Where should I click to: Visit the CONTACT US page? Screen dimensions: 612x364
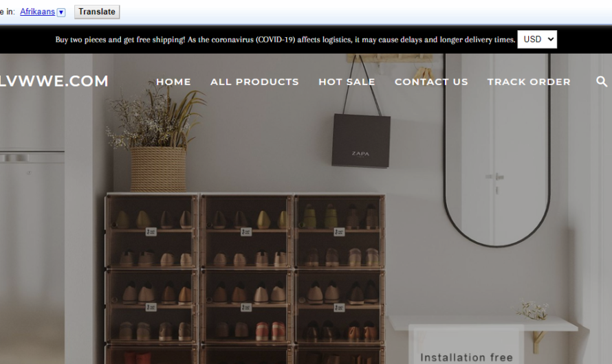431,82
